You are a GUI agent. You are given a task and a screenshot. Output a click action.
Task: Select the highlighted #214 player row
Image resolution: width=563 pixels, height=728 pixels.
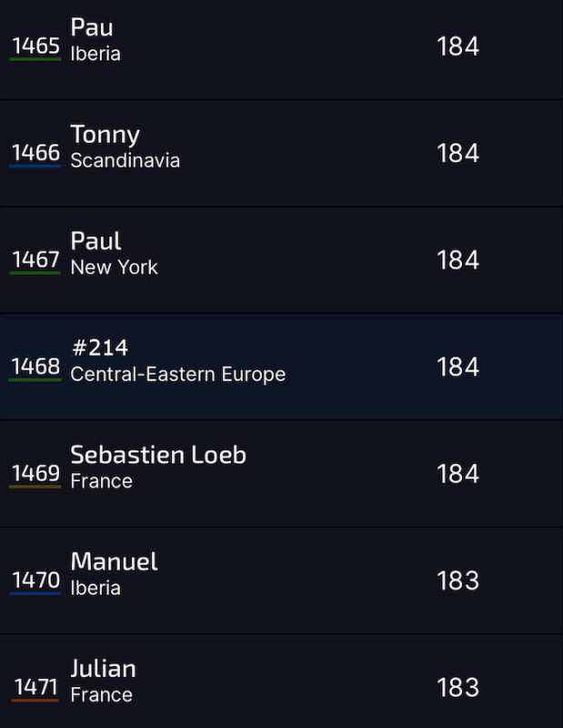[x=281, y=367]
